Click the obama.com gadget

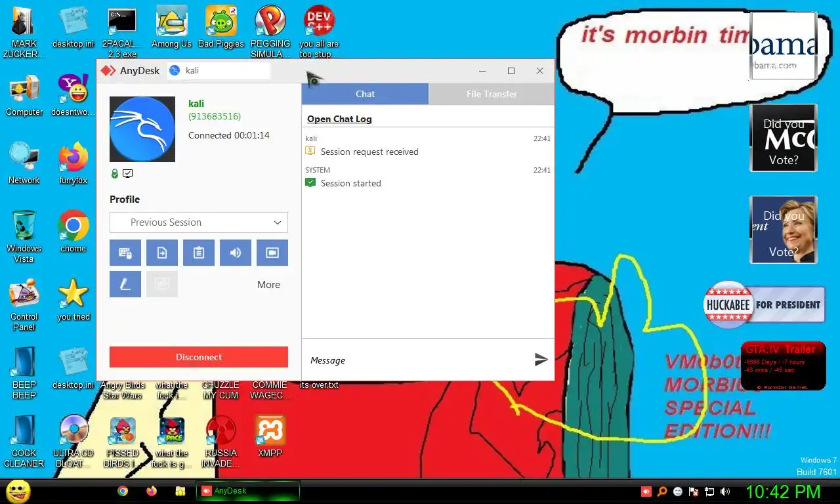pyautogui.click(x=784, y=46)
